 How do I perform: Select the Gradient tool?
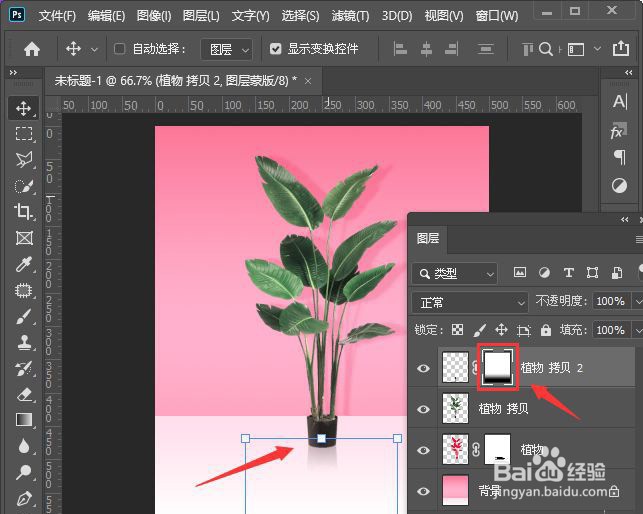pyautogui.click(x=23, y=420)
